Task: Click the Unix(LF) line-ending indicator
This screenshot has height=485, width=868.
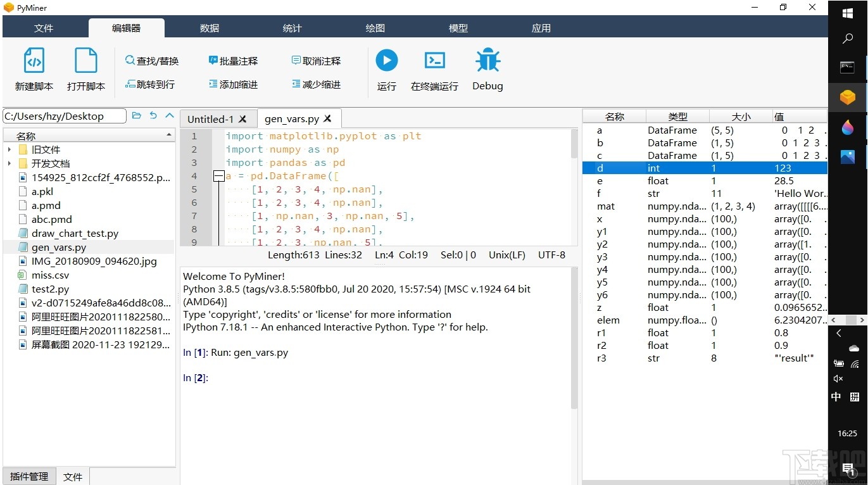Action: [506, 255]
